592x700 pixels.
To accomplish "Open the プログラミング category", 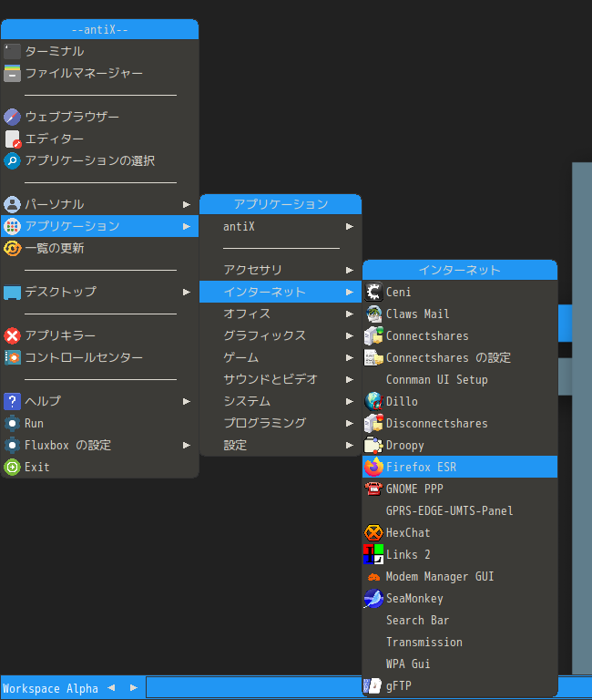I will coord(281,423).
